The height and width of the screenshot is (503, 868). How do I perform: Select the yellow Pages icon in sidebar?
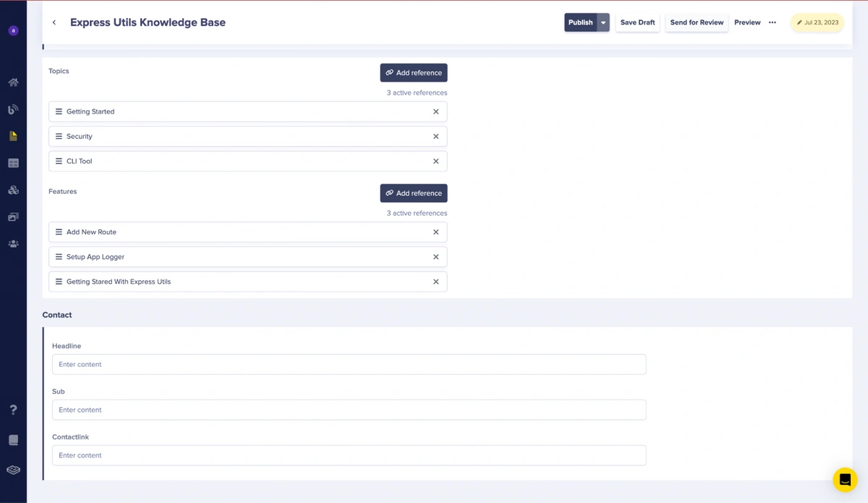point(13,136)
